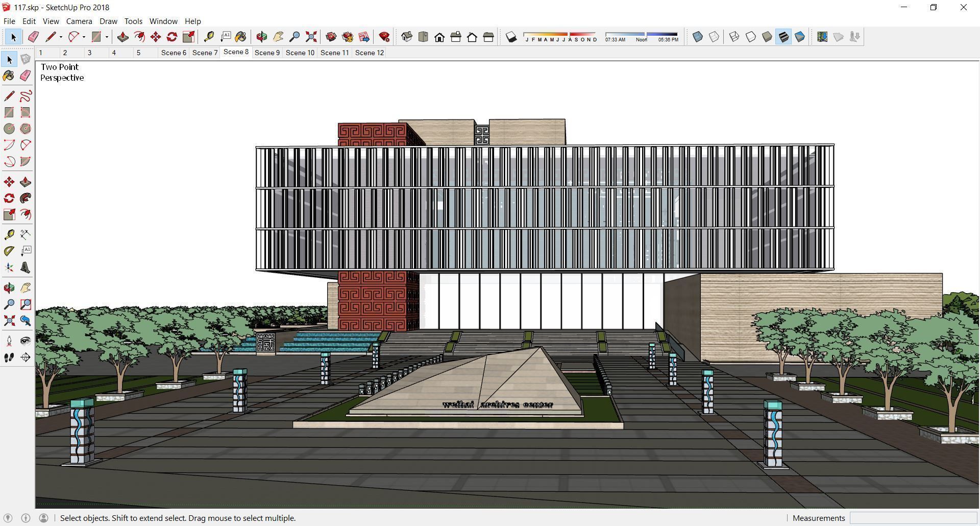Select Zoom Window tool in left toolbar

coord(26,304)
